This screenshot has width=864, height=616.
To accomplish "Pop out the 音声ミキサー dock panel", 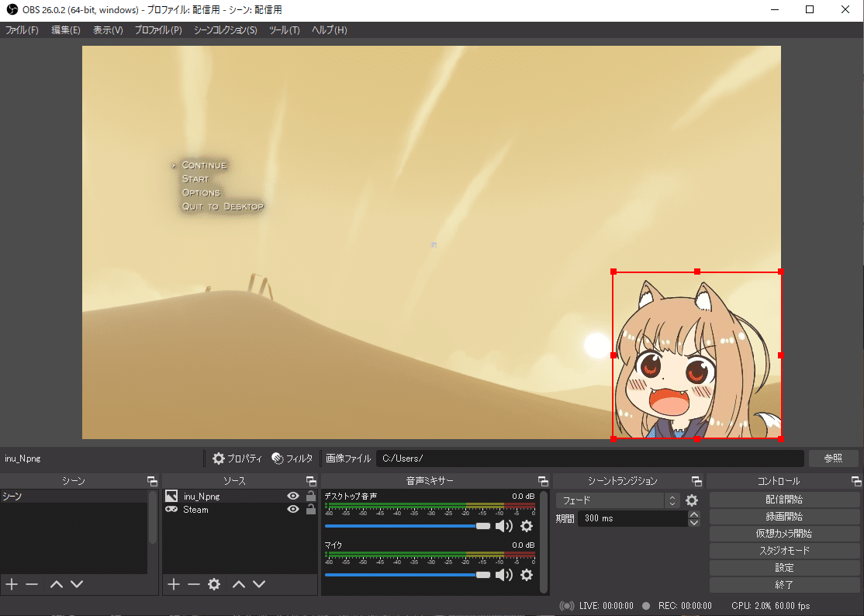I will tap(543, 481).
